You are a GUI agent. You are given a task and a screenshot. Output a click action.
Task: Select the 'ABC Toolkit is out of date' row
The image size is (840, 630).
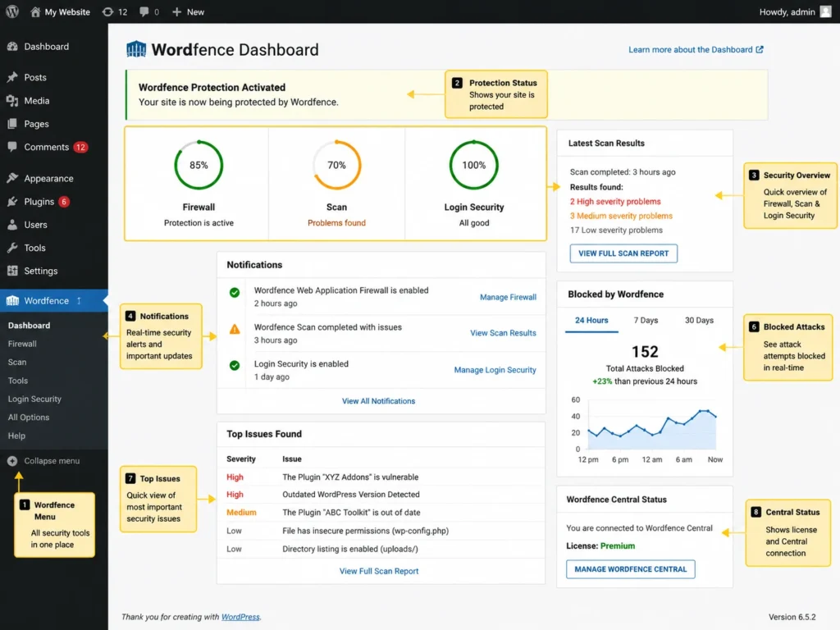tap(381, 512)
